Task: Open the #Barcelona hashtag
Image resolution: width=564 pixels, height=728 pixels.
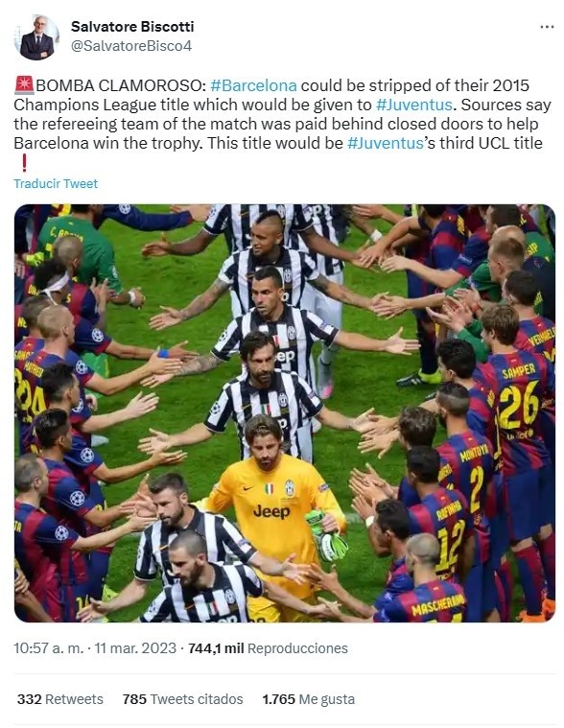Action: [x=253, y=85]
